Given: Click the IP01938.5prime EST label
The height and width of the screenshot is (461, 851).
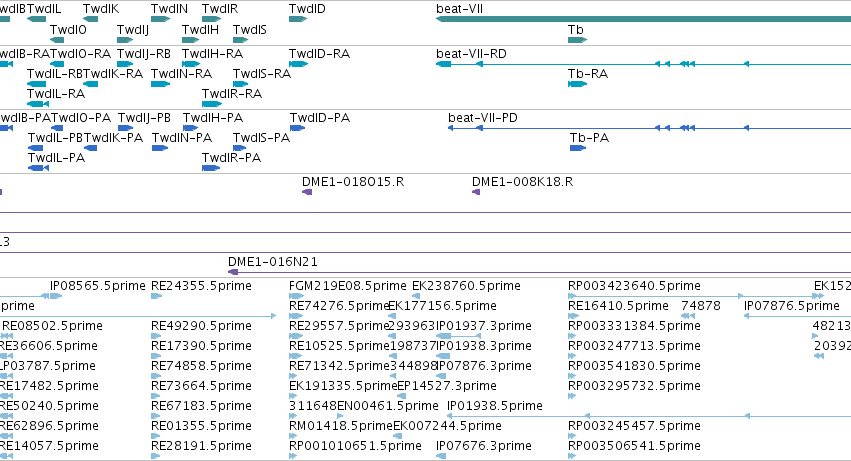Looking at the screenshot, I should (494, 406).
